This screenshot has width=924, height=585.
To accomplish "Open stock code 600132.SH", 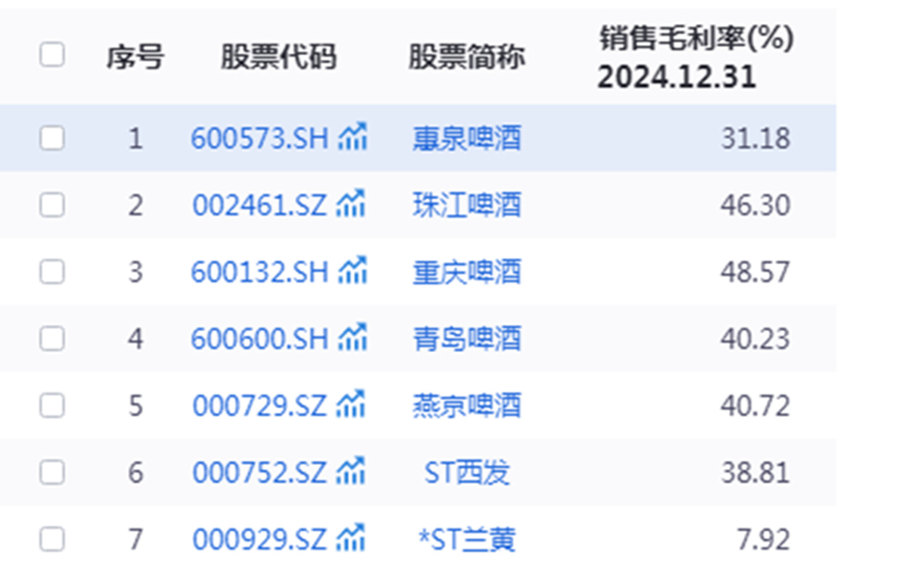I will (260, 272).
